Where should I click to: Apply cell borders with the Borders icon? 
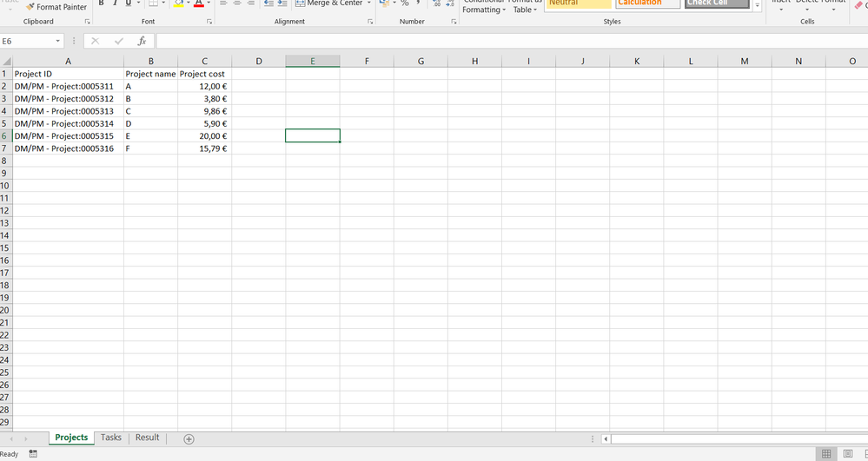(x=153, y=3)
